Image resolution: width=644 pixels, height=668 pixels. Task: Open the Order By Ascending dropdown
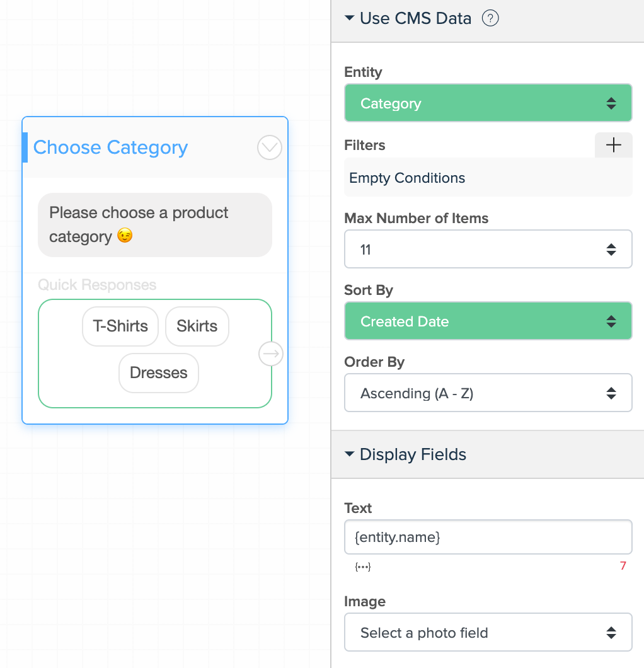(488, 393)
